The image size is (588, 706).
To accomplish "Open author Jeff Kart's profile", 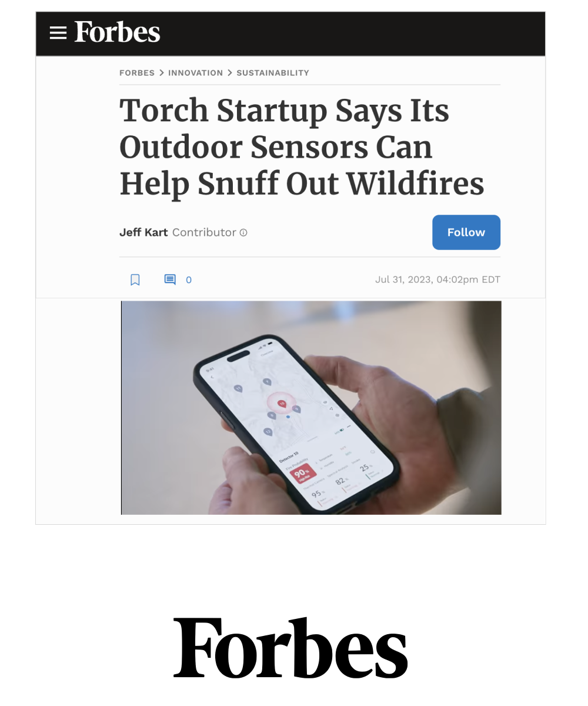I will [x=143, y=232].
